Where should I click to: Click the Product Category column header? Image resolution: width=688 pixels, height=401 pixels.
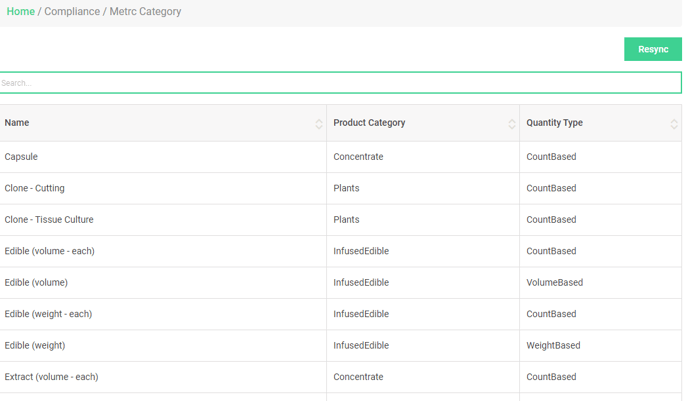coord(423,123)
